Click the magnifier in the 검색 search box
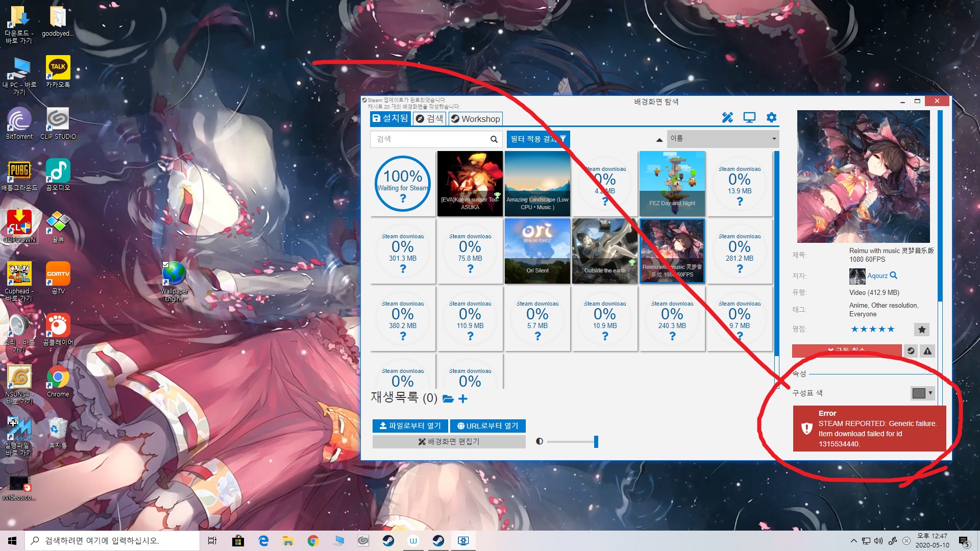This screenshot has height=551, width=980. [x=494, y=139]
